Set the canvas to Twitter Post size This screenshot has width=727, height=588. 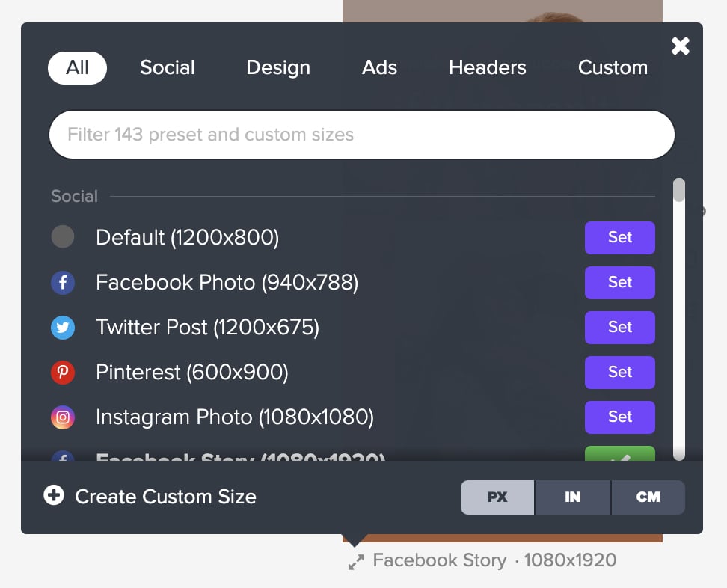pos(619,328)
